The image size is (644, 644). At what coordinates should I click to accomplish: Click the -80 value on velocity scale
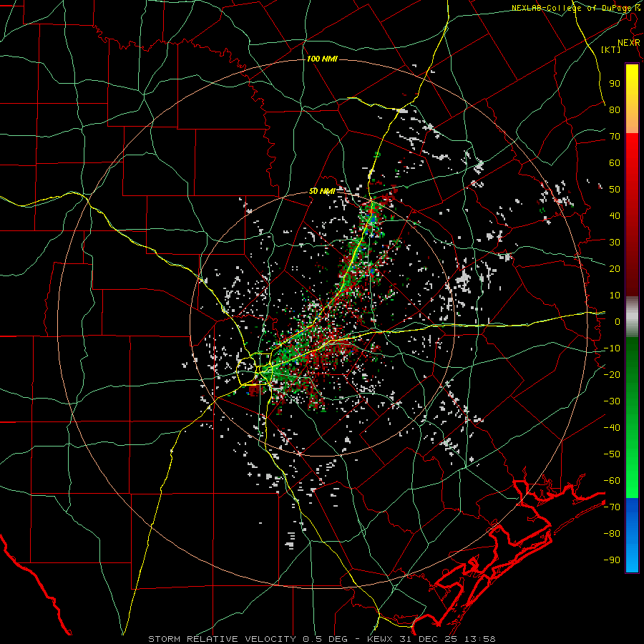[x=612, y=534]
